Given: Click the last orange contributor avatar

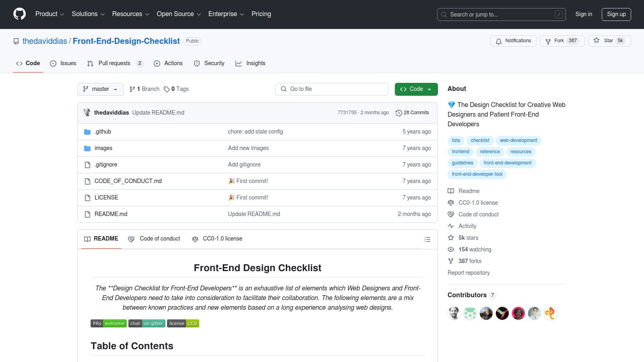Looking at the screenshot, I should tap(551, 313).
